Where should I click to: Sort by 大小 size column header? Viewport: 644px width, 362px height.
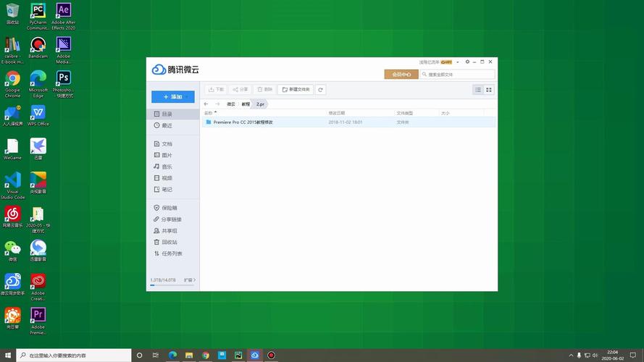pos(446,113)
